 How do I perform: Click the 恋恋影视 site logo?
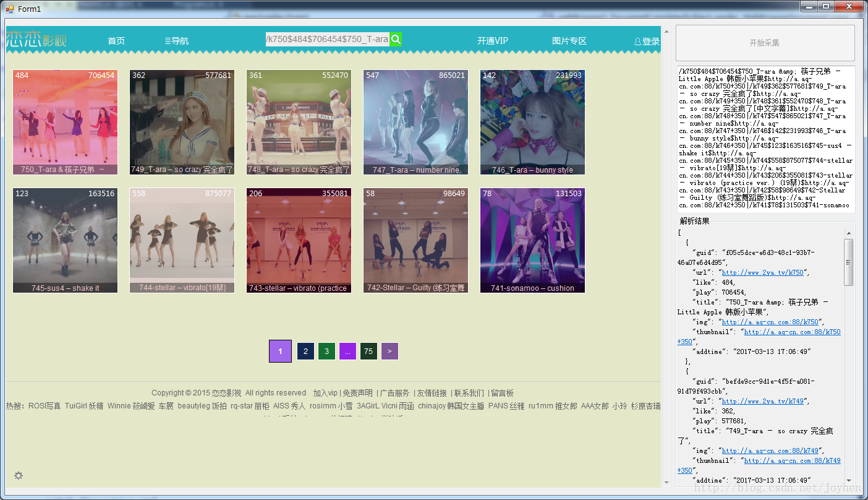pos(36,40)
